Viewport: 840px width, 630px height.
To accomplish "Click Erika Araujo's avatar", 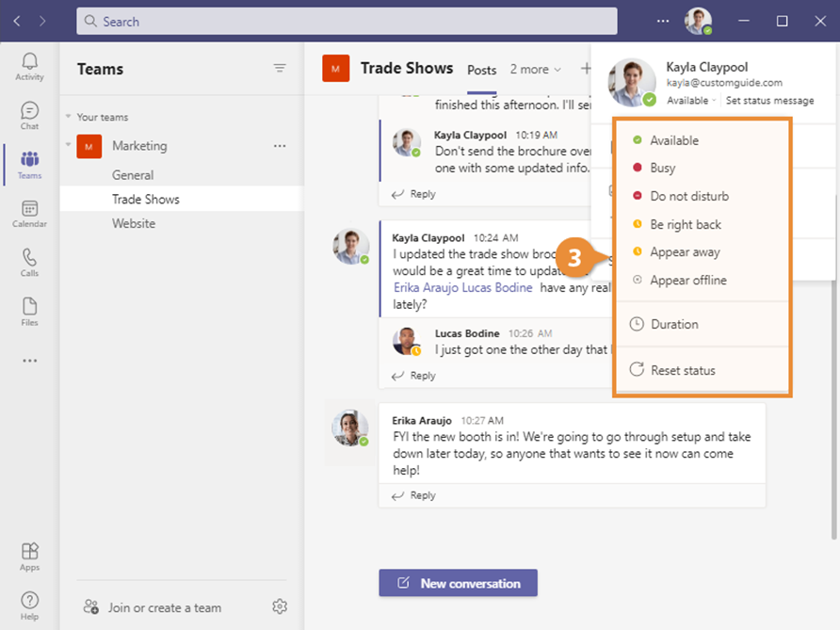I will [349, 428].
